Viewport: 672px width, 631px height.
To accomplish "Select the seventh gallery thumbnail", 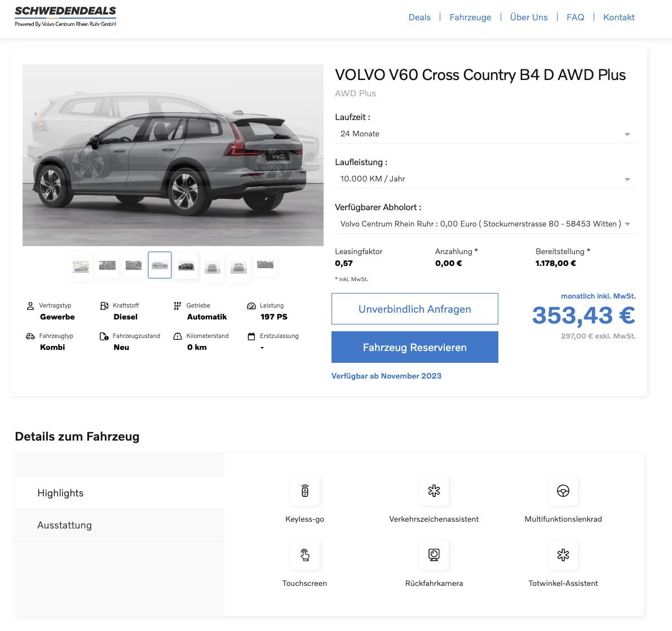I will [238, 267].
